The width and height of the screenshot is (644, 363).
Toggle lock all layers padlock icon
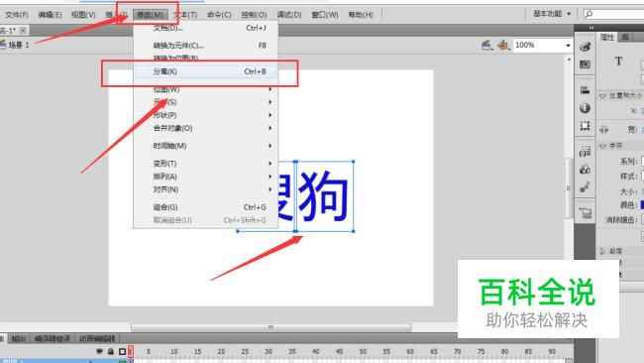(111, 351)
